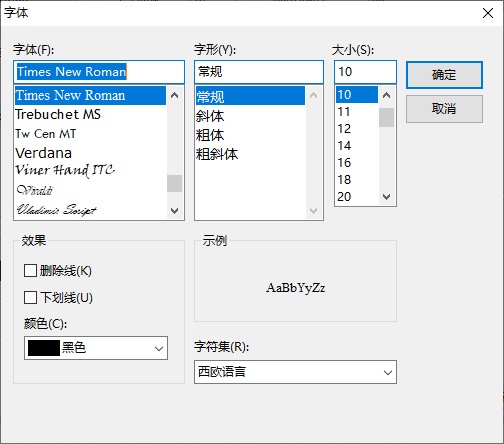Click the AaBbYyZz sample preview
This screenshot has height=444, width=504.
[x=296, y=288]
